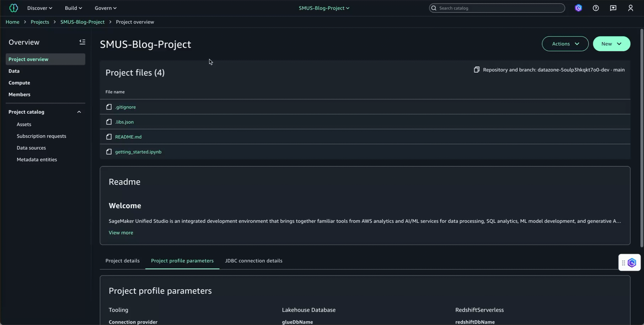Open the feedback chat icon

[613, 8]
